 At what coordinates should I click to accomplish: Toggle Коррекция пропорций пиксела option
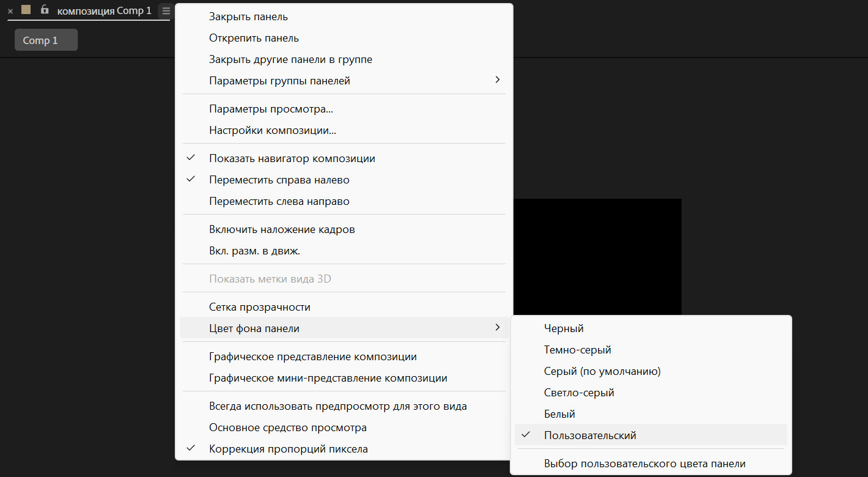click(288, 449)
